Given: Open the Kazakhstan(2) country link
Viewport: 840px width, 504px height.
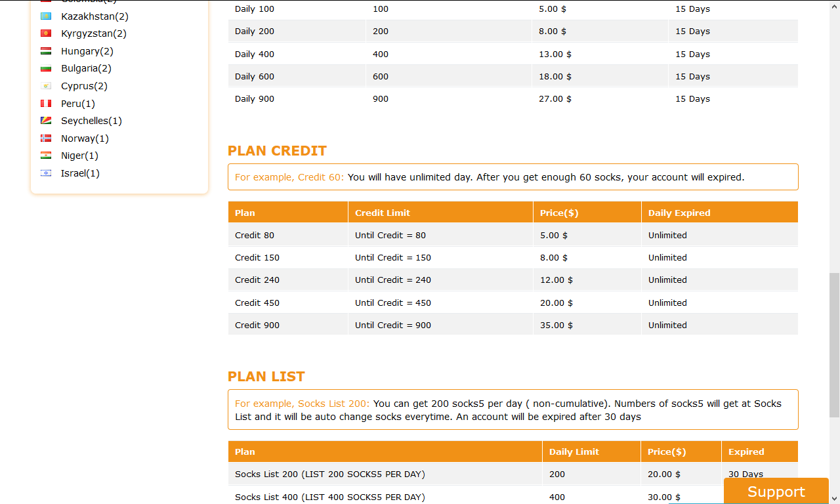Looking at the screenshot, I should pyautogui.click(x=94, y=16).
